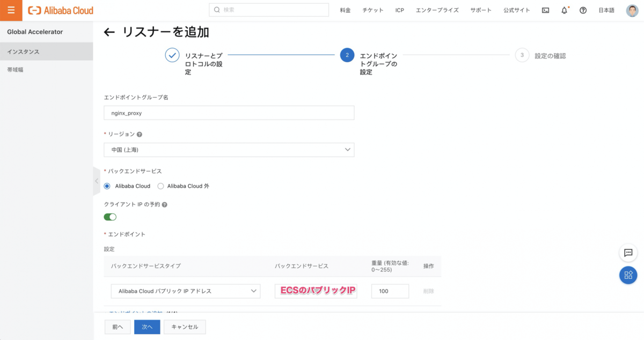
Task: Click the リスナーとプロトコルの設定 step label
Action: pos(204,63)
